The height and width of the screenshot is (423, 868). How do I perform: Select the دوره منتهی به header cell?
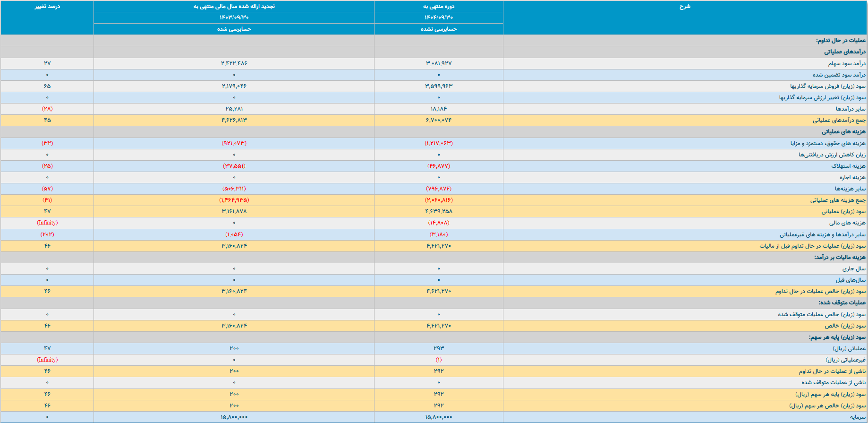pyautogui.click(x=438, y=7)
